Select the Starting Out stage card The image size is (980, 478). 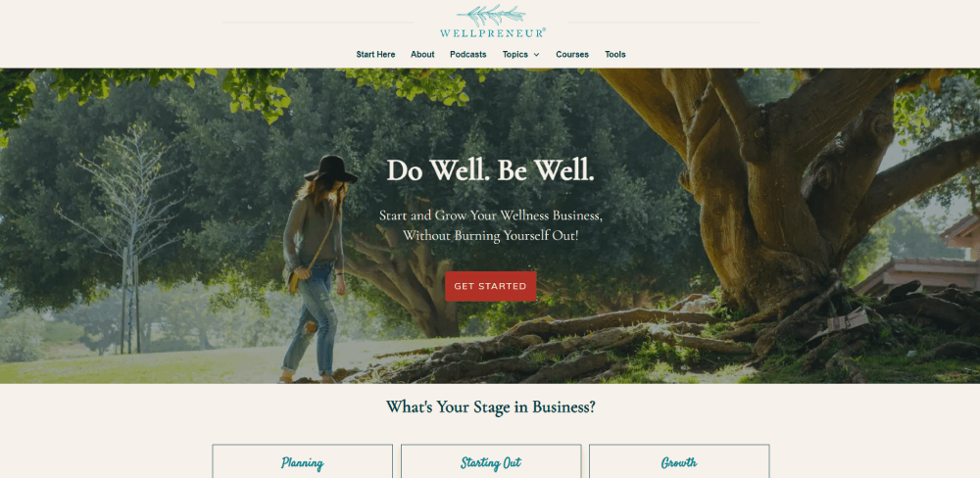point(491,461)
